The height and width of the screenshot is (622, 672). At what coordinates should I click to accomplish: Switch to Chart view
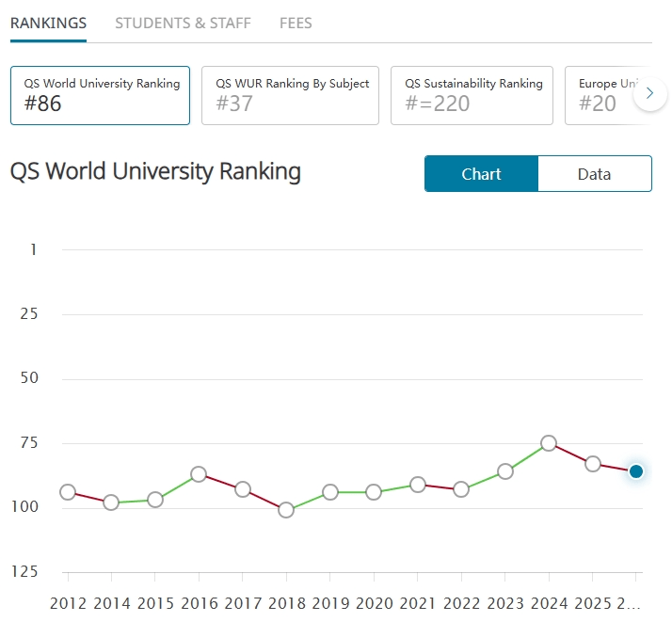(x=481, y=174)
